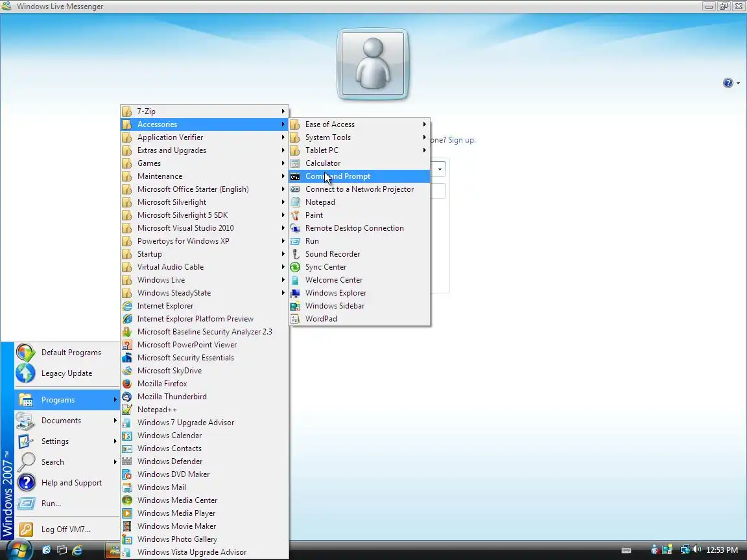Click the Internet Explorer icon in Programs
Screen dimensions: 747x560
[127, 306]
